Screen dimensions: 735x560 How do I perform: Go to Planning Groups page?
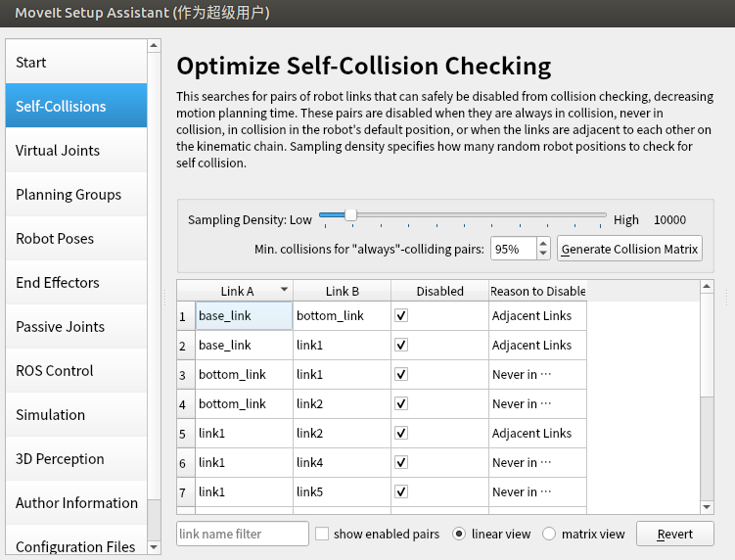click(69, 195)
